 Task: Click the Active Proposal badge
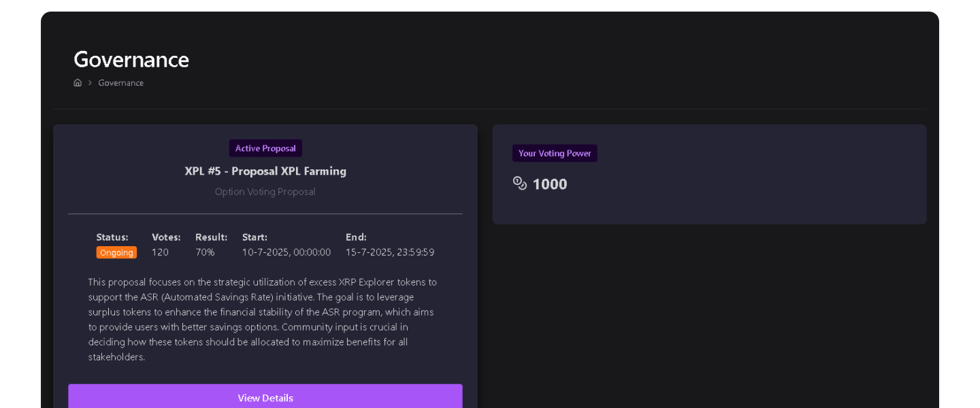(x=265, y=148)
